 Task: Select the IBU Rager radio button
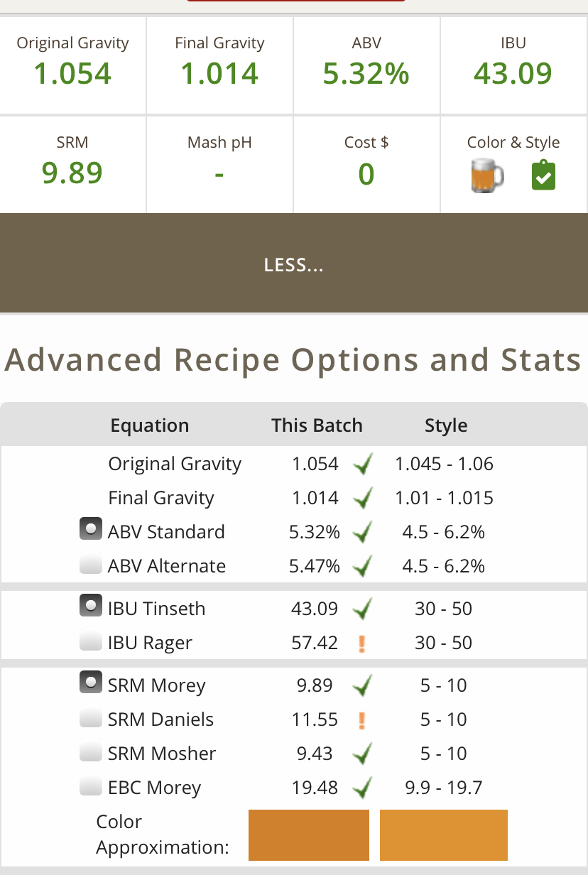(91, 643)
